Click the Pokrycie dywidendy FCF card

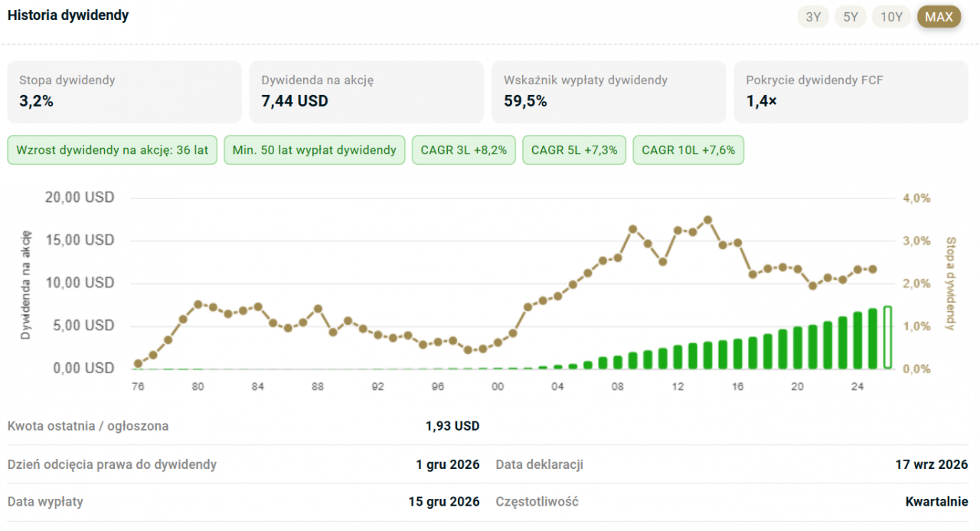click(851, 92)
